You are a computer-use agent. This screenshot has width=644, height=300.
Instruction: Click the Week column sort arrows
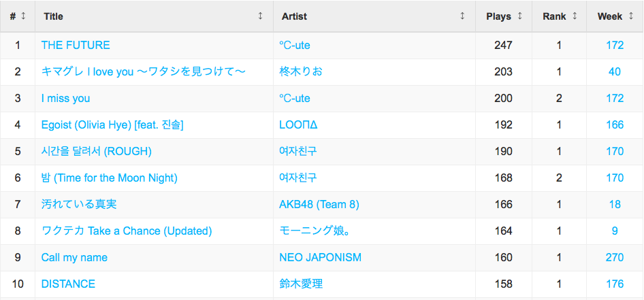click(x=631, y=16)
